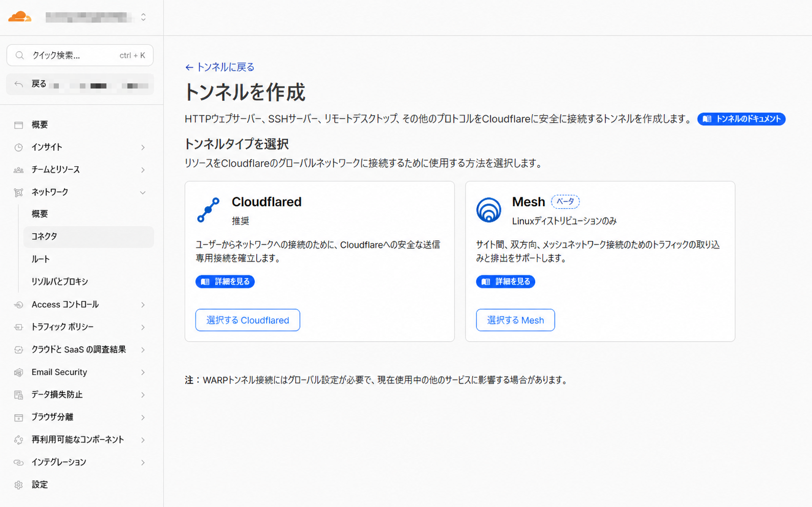Expand the データ損失防止 chevron
The height and width of the screenshot is (507, 812).
[143, 395]
